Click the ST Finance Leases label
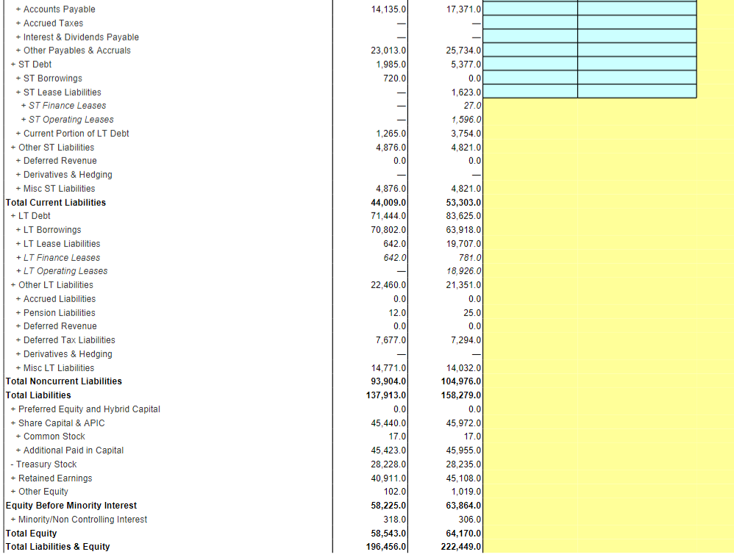Viewport: 734px width, 560px height. tap(67, 106)
